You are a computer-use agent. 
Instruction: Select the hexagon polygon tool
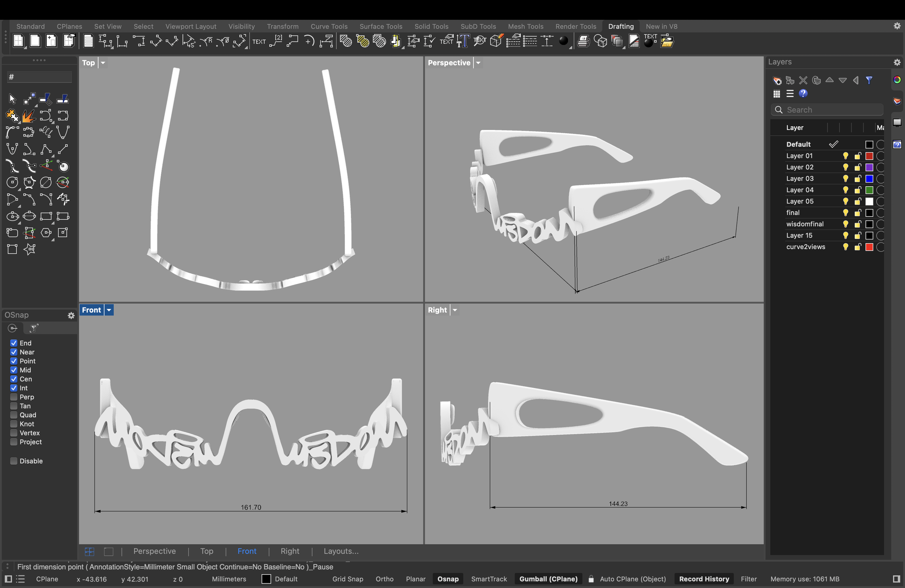(46, 232)
